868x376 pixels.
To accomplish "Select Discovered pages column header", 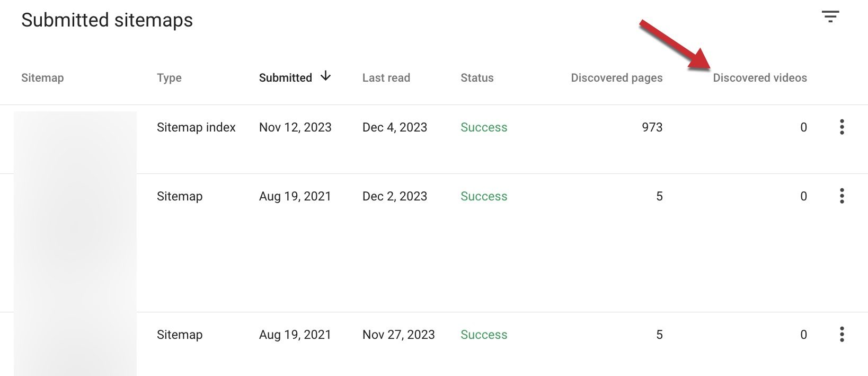I will 617,78.
